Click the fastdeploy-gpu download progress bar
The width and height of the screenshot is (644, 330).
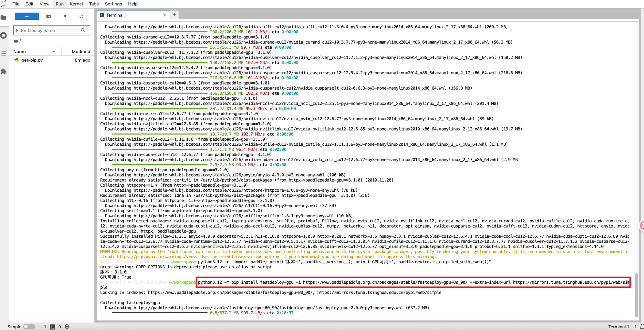[x=159, y=313]
